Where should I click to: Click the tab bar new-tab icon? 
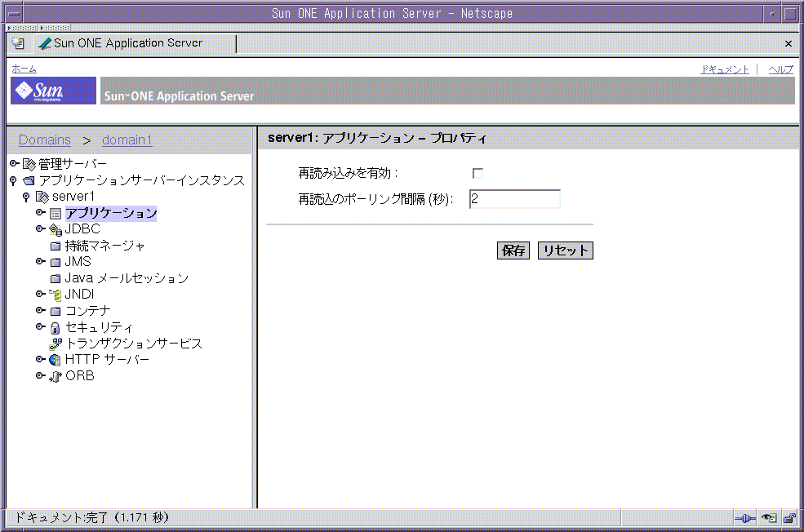[x=19, y=43]
